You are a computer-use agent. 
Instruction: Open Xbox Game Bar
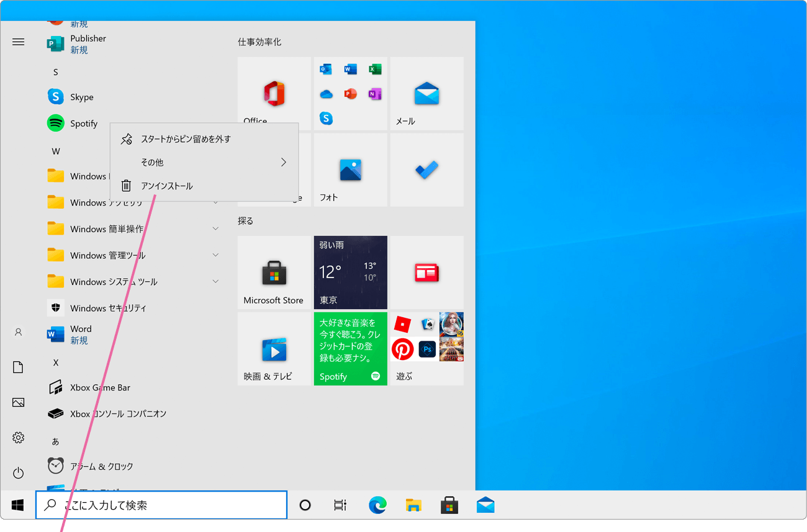89,387
